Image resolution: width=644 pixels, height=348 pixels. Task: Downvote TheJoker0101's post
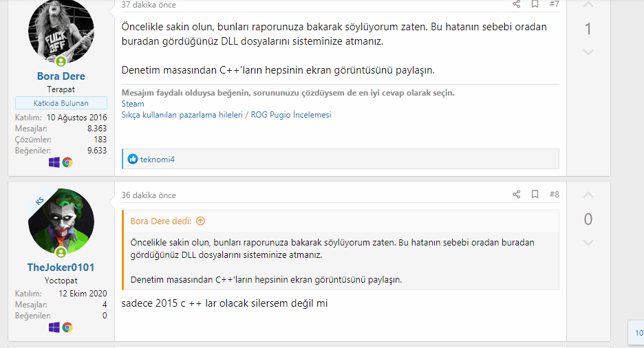click(x=588, y=242)
